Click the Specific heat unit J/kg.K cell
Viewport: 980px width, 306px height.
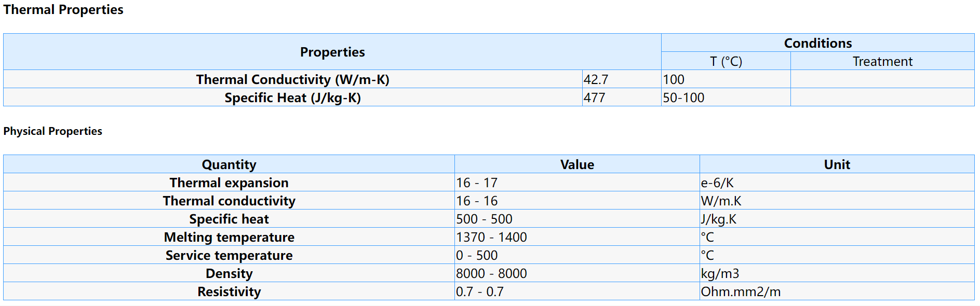coord(718,219)
